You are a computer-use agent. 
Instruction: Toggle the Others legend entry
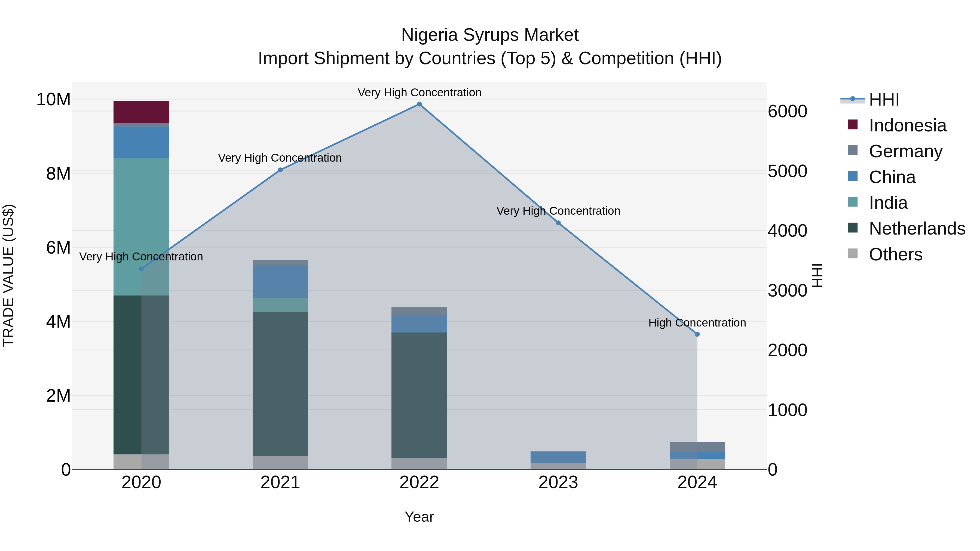(x=885, y=254)
